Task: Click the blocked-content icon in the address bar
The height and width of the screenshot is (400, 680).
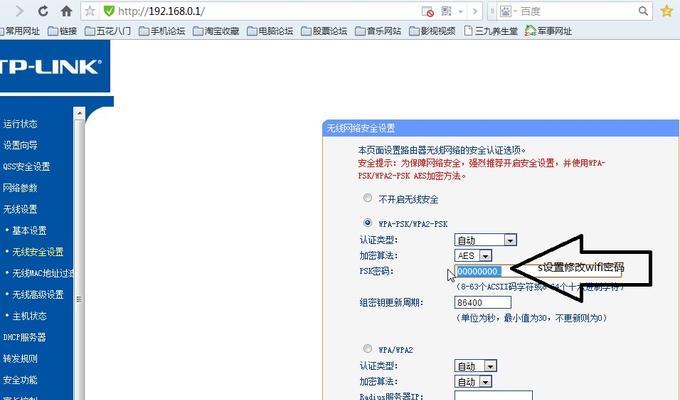Action: click(428, 11)
